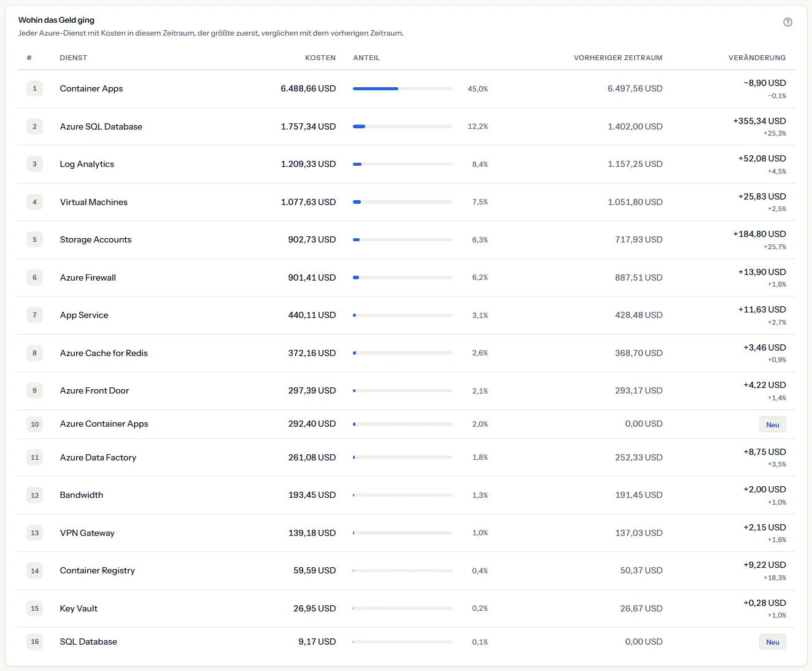The height and width of the screenshot is (671, 812).
Task: Click the Storage Accounts service name
Action: [96, 239]
